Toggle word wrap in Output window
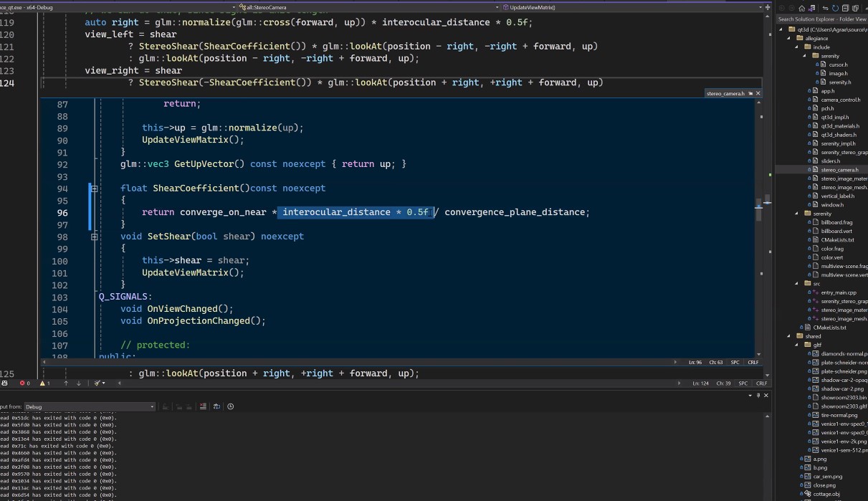The height and width of the screenshot is (501, 868). pyautogui.click(x=216, y=406)
